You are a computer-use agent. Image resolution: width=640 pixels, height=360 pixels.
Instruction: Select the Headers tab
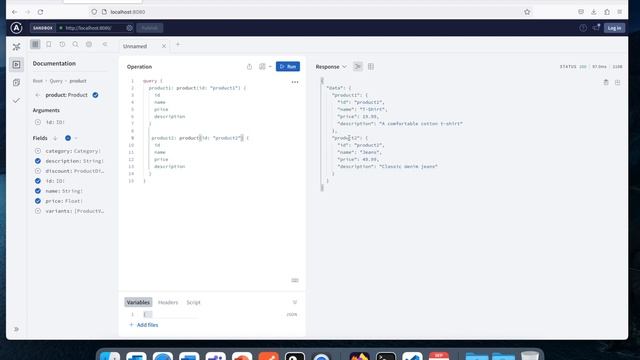click(168, 302)
